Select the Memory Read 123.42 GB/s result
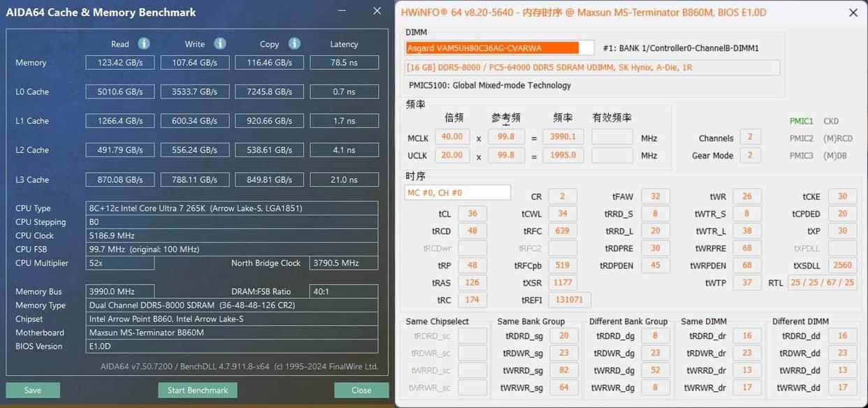 click(x=120, y=63)
